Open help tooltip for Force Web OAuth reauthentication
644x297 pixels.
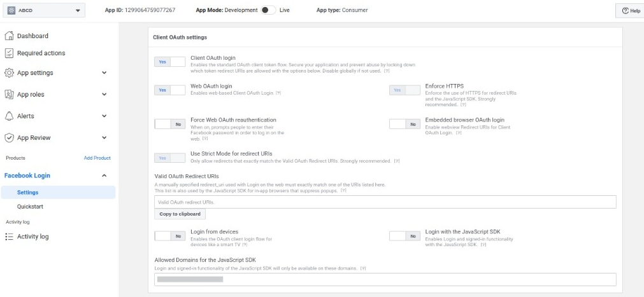205,139
